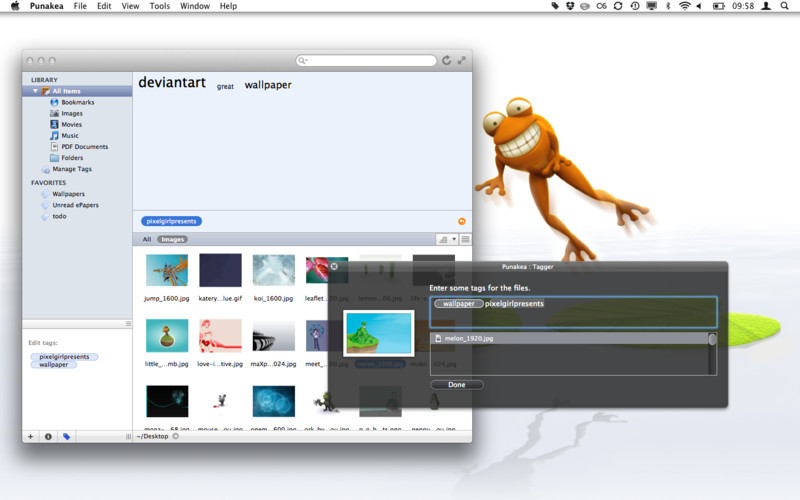Click the PDF Documents sidebar item

(83, 146)
